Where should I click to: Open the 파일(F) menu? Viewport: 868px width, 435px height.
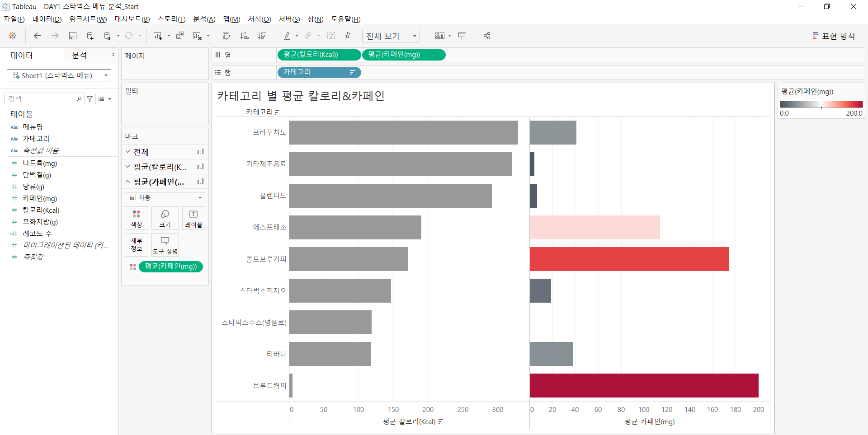(14, 19)
